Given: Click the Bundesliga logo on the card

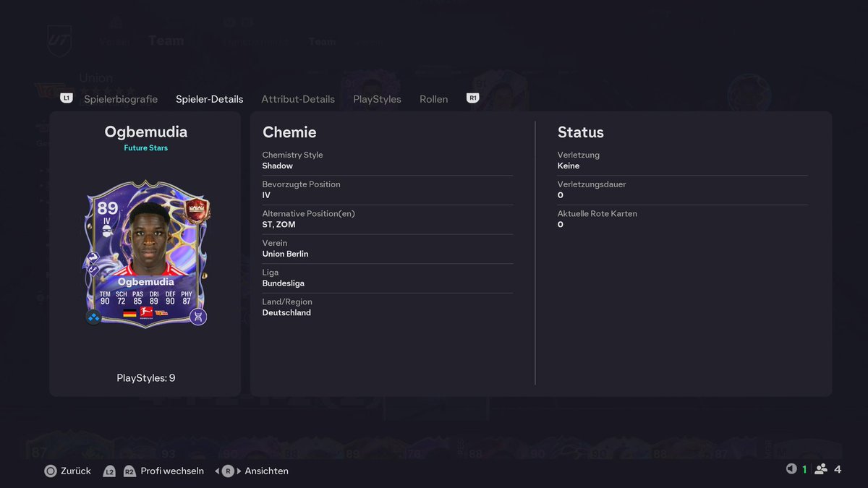Looking at the screenshot, I should pyautogui.click(x=145, y=313).
